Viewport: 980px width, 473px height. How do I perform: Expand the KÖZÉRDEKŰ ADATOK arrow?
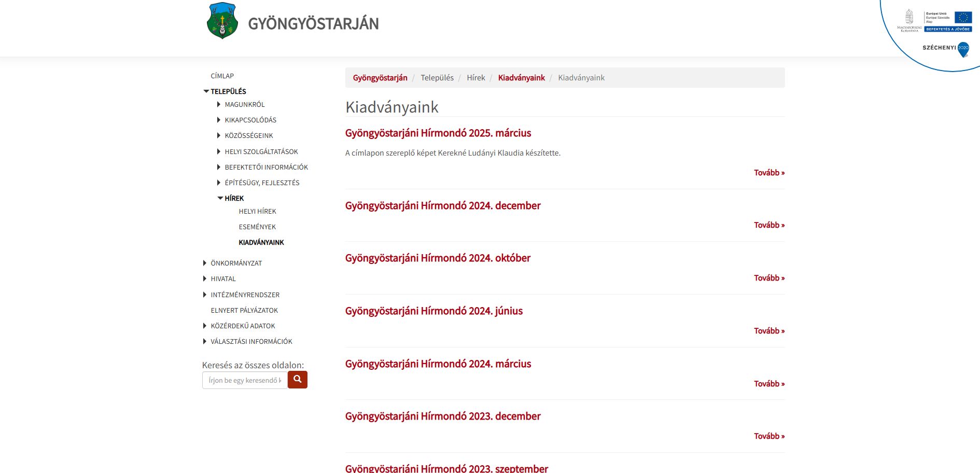(205, 326)
